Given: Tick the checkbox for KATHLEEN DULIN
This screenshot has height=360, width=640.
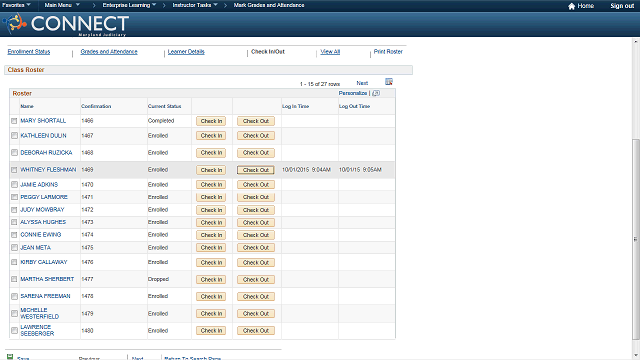Looking at the screenshot, I should (x=14, y=136).
